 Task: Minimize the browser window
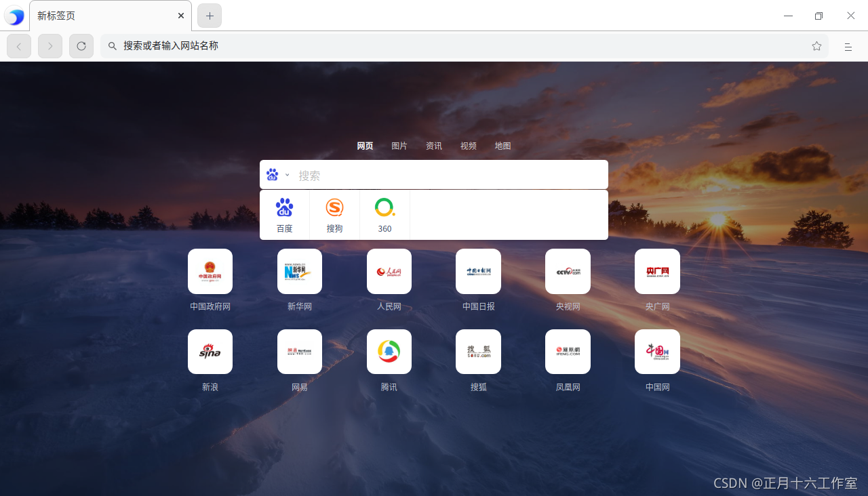tap(788, 16)
